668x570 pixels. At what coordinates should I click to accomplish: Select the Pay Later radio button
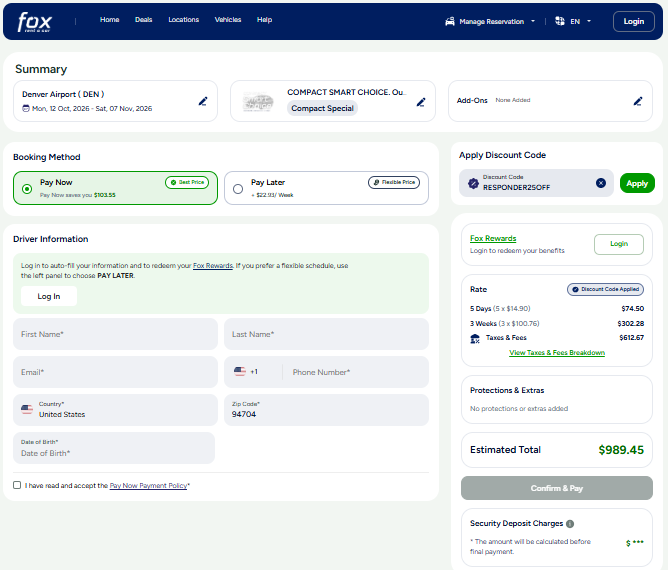coord(238,189)
